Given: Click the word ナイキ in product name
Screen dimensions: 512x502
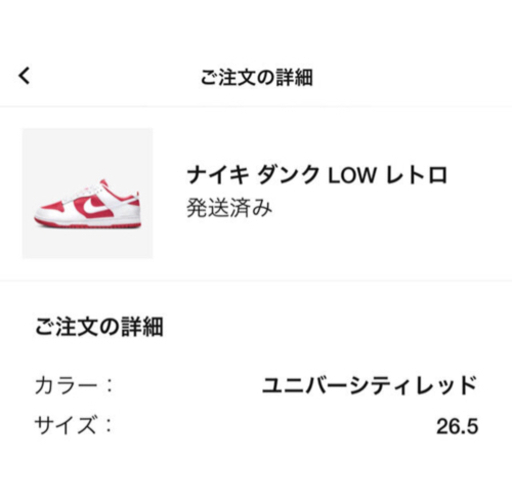Looking at the screenshot, I should [x=218, y=175].
